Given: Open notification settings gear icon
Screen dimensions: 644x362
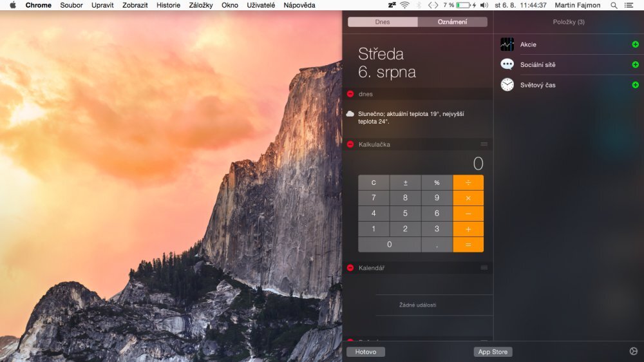Looking at the screenshot, I should tap(633, 352).
